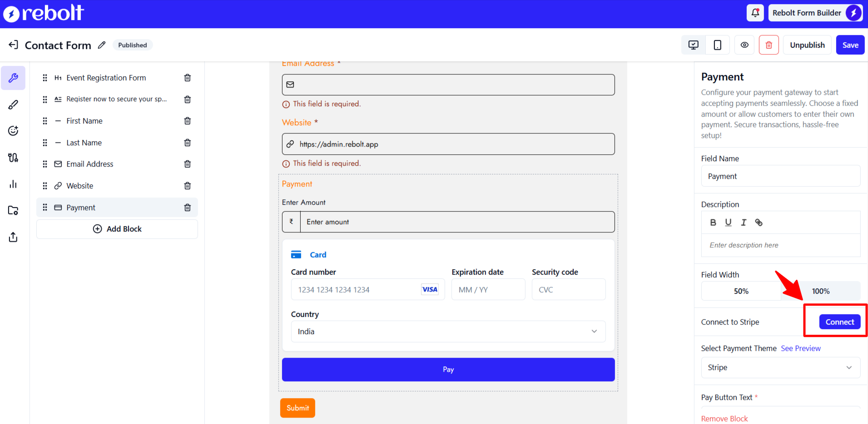
Task: Unpublish the form
Action: pos(807,45)
